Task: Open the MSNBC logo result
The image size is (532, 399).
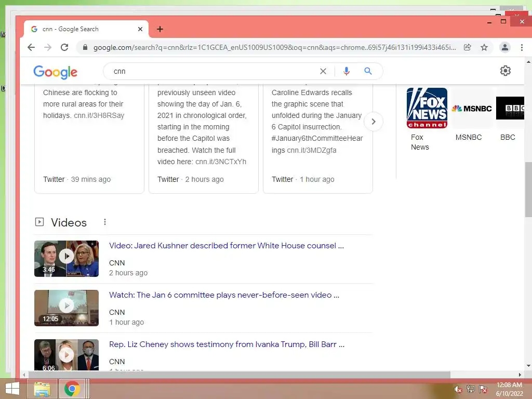Action: click(x=472, y=108)
